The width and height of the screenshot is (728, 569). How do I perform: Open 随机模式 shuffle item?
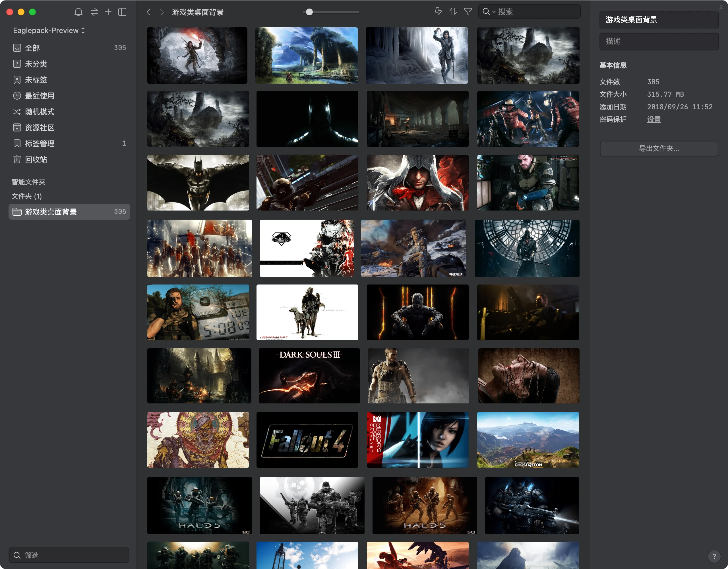coord(69,112)
